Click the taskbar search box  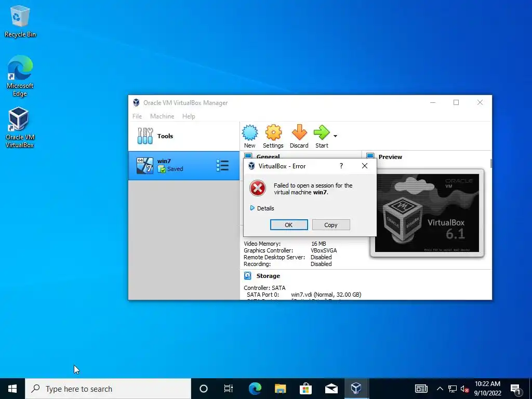pos(108,389)
